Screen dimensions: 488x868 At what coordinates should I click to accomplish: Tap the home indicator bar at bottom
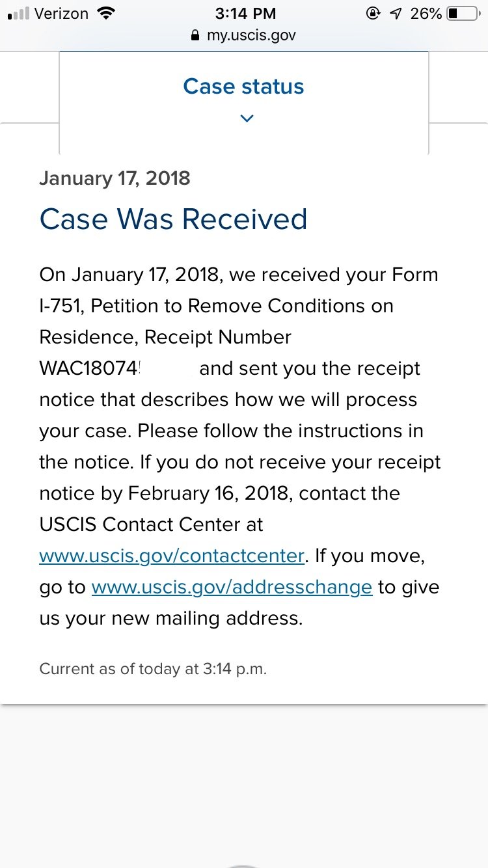(244, 865)
